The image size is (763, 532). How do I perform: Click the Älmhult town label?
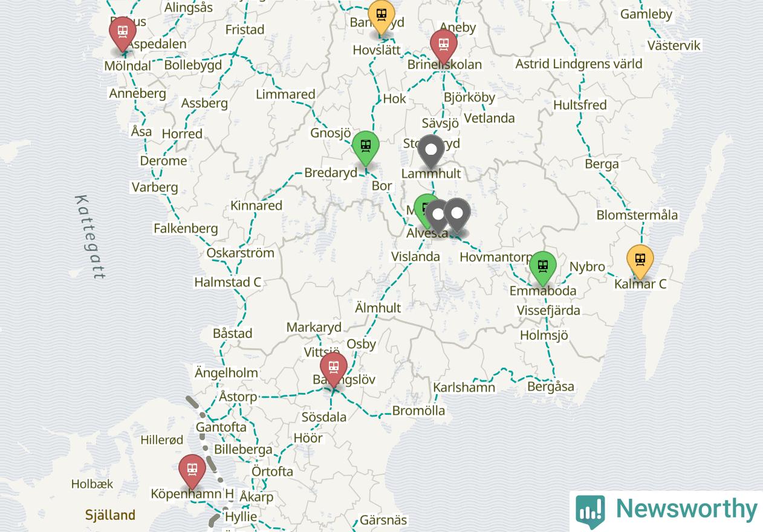(378, 308)
